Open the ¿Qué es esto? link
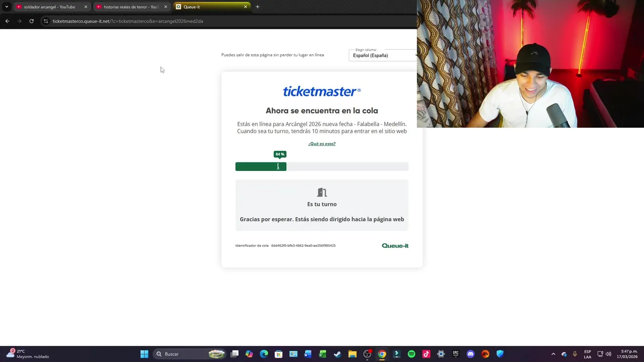Screen dimensions: 644x362 click(x=322, y=144)
